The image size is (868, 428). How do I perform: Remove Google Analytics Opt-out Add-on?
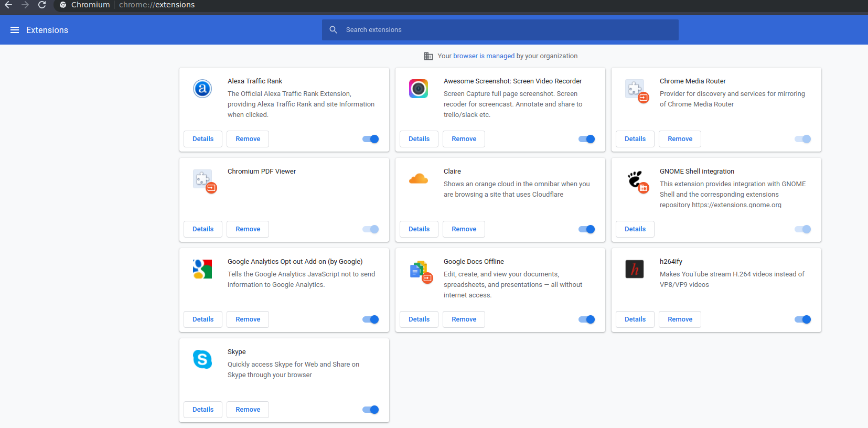[248, 319]
